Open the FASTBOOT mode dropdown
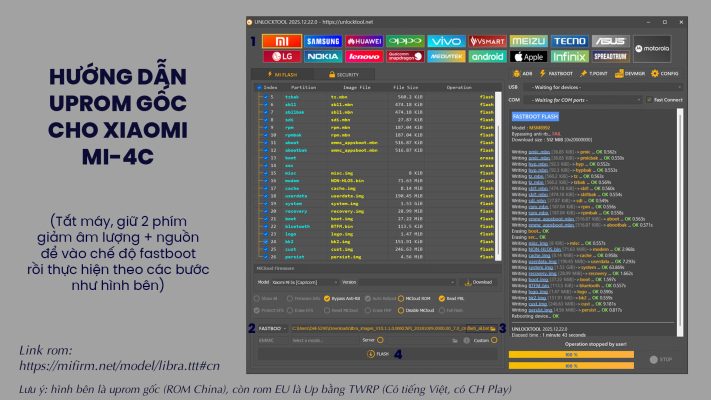Image resolution: width=711 pixels, height=400 pixels. coord(274,327)
